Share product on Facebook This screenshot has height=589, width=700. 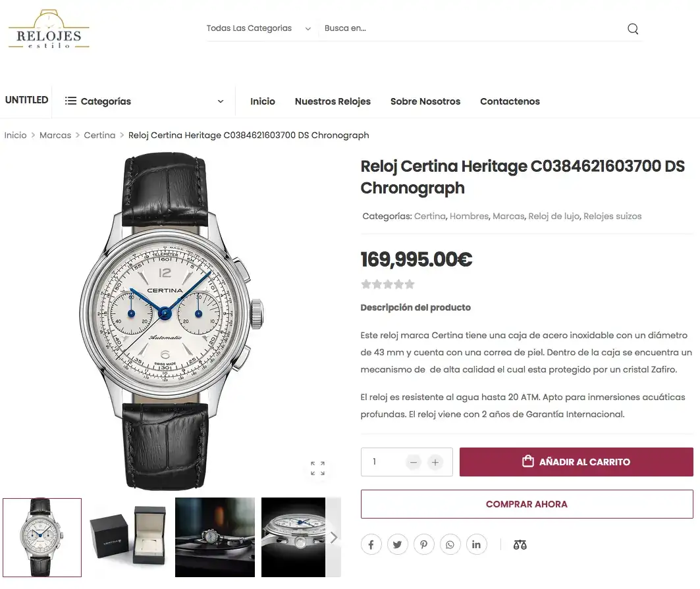[x=371, y=544]
